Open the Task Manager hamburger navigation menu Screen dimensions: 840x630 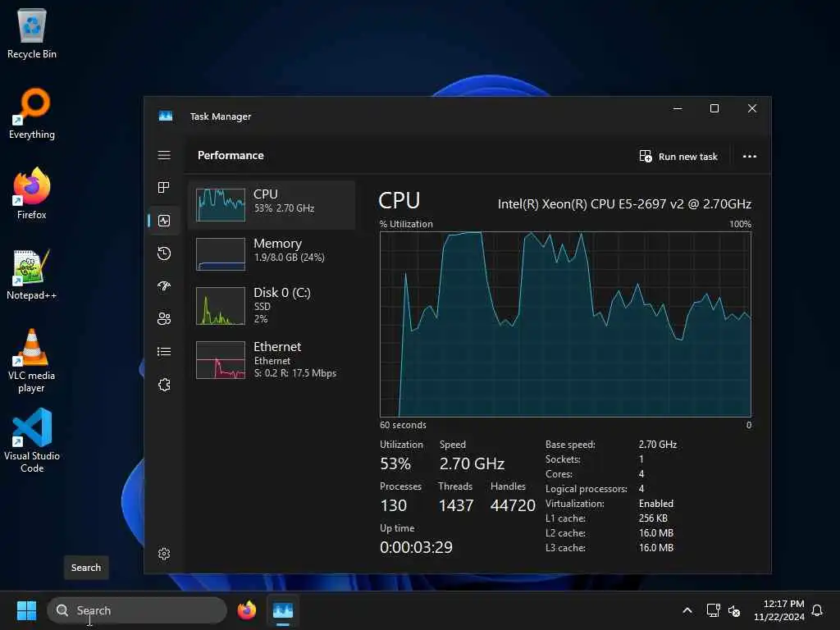(164, 155)
